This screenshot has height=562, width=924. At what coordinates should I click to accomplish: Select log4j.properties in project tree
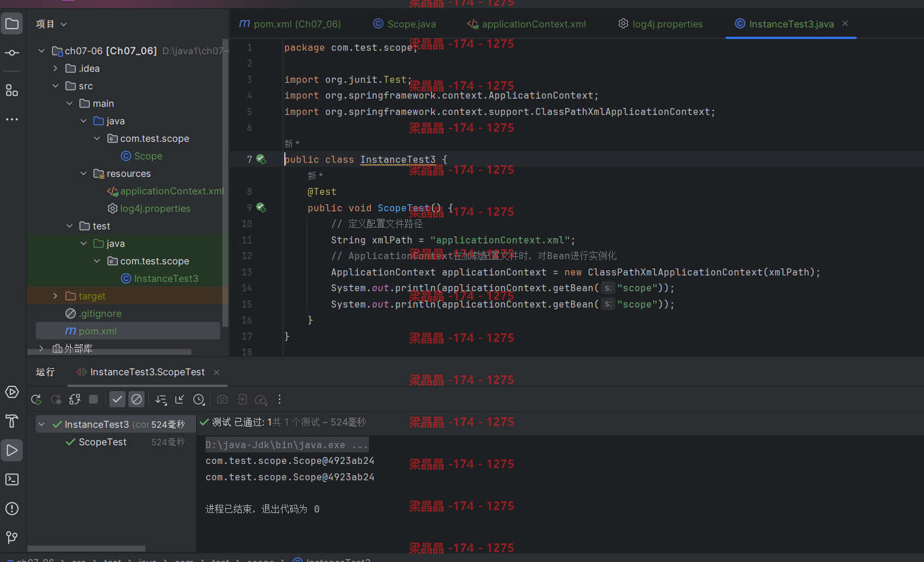point(149,208)
